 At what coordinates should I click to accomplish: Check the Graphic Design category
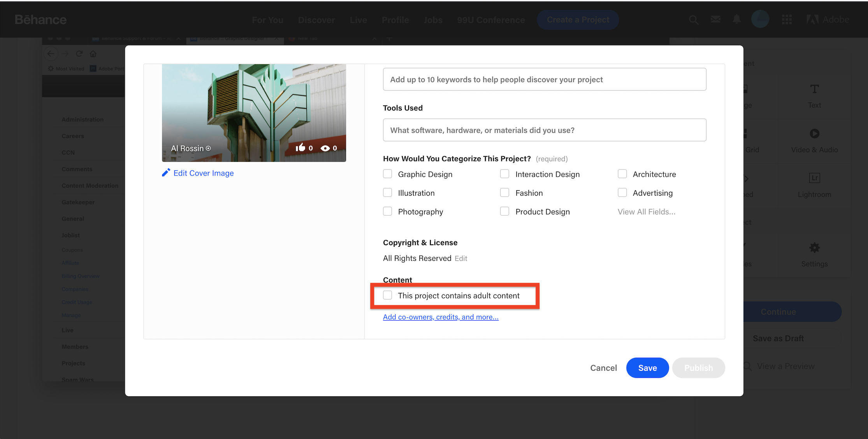click(387, 174)
